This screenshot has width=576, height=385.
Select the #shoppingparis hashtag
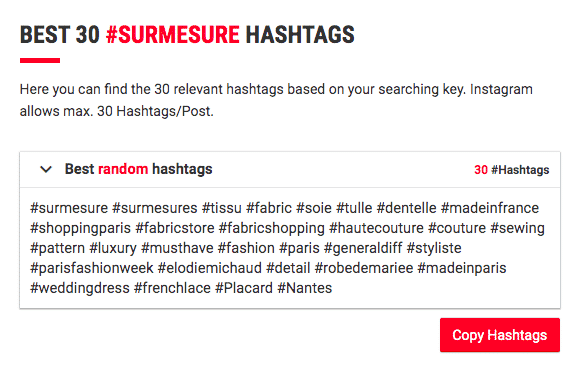[80, 228]
